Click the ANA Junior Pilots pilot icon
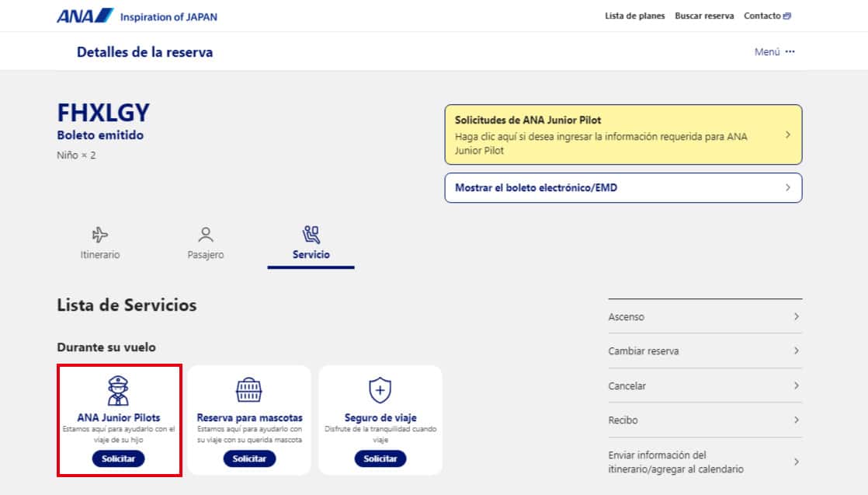Viewport: 868px width, 495px height. point(119,390)
